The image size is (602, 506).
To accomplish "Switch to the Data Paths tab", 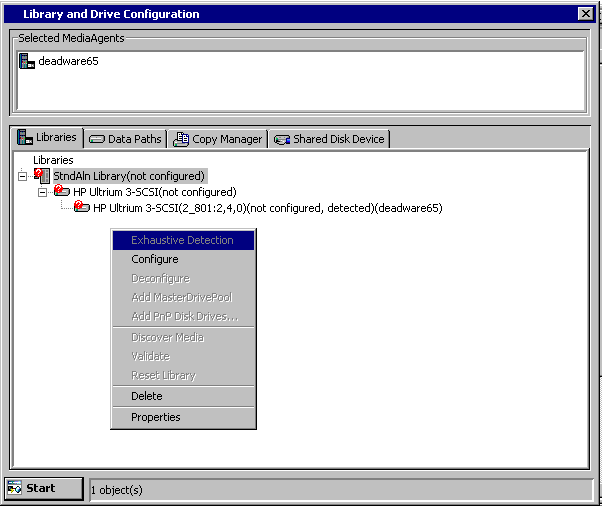I will pos(125,139).
